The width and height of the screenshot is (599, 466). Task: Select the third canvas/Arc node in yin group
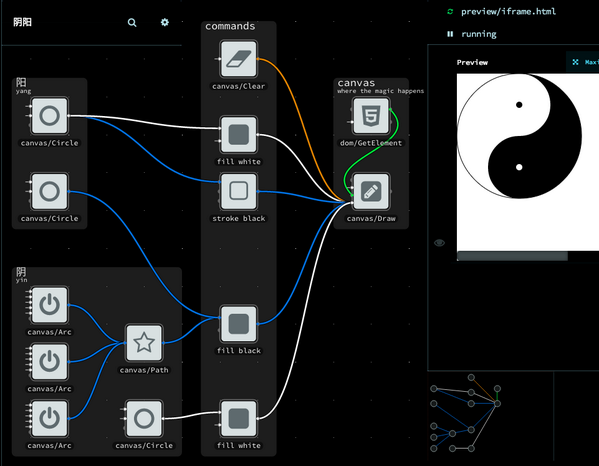click(50, 419)
